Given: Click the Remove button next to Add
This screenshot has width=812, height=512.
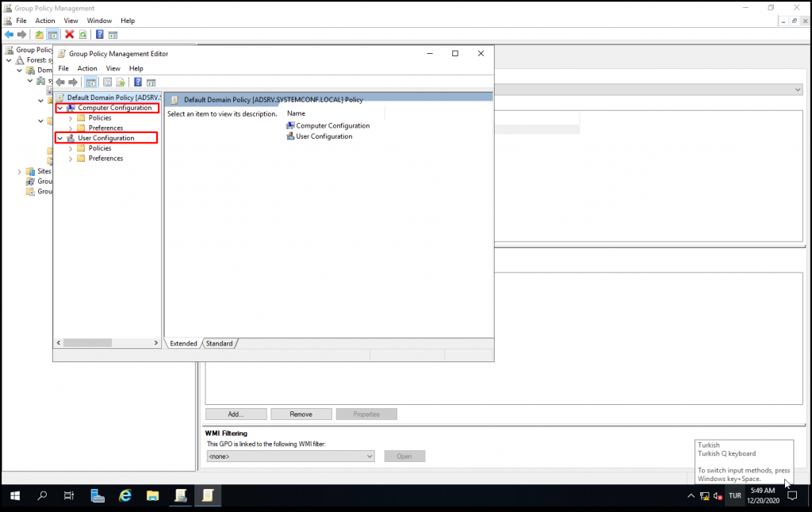Looking at the screenshot, I should tap(301, 414).
